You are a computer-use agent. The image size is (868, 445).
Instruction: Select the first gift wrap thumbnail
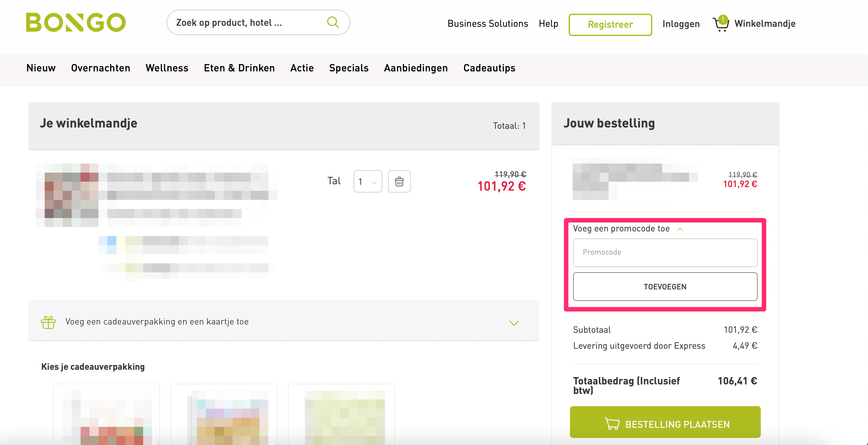coord(107,415)
